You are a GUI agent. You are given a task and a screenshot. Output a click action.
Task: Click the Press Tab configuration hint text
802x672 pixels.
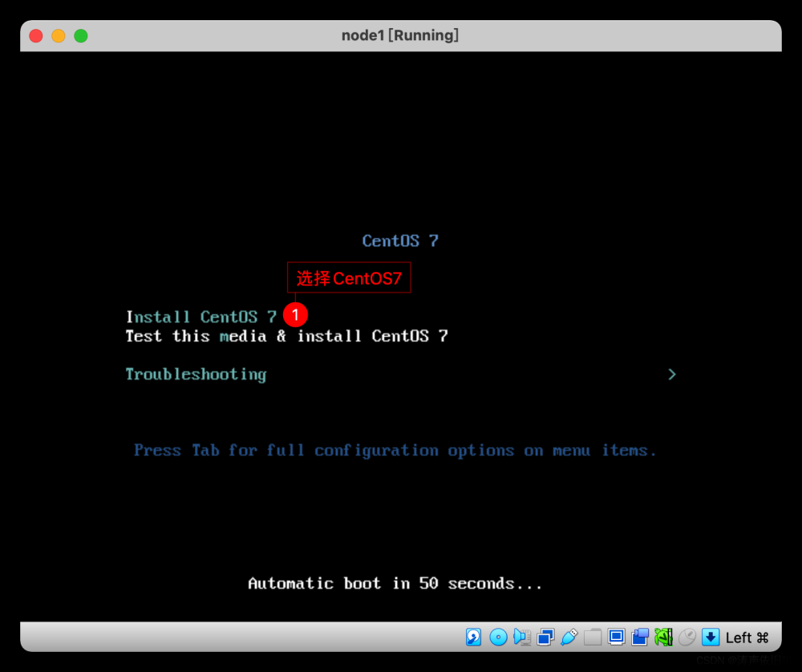[395, 451]
